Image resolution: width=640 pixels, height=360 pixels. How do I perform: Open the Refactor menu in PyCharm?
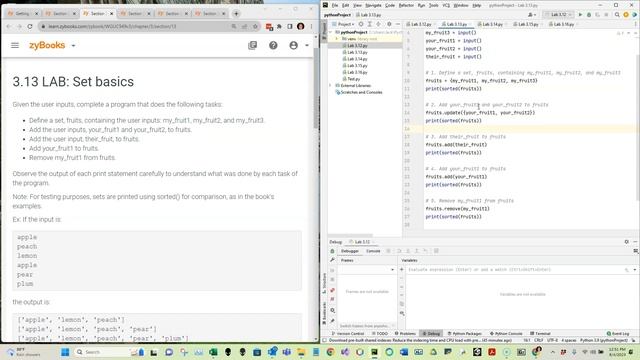(406, 5)
